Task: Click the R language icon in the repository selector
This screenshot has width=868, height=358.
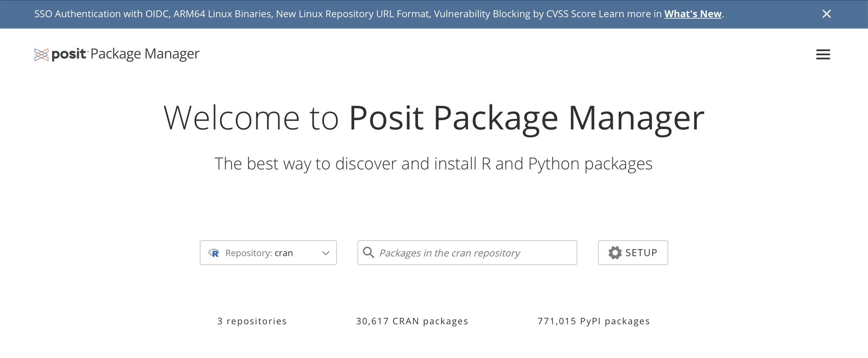Action: [214, 253]
